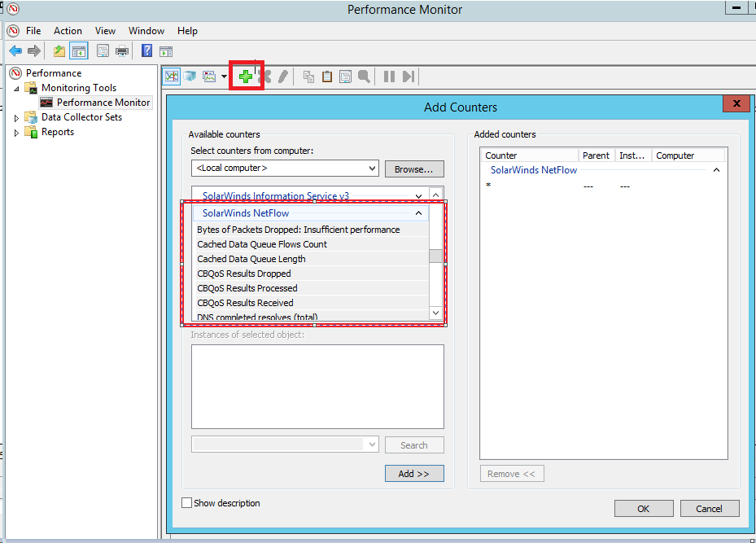Viewport: 756px width, 543px height.
Task: Expand the Reports tree node
Action: tap(16, 133)
